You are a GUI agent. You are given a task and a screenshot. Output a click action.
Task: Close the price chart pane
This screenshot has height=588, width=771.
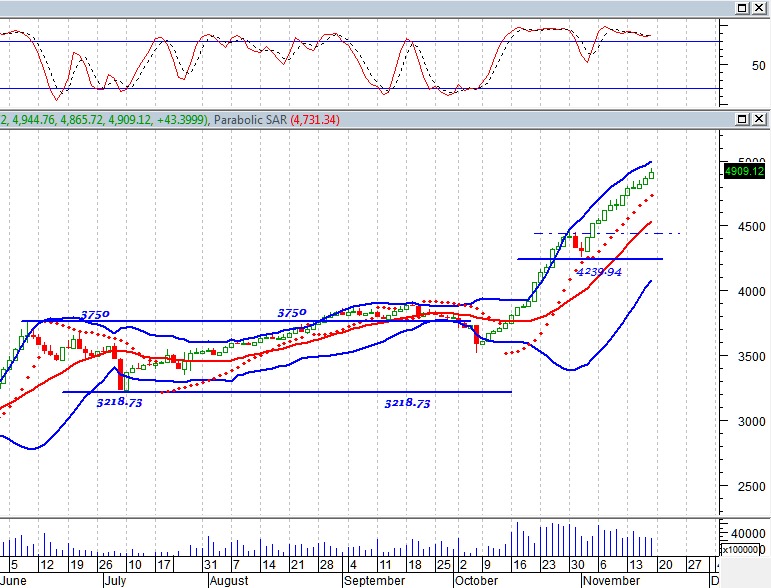pos(760,119)
